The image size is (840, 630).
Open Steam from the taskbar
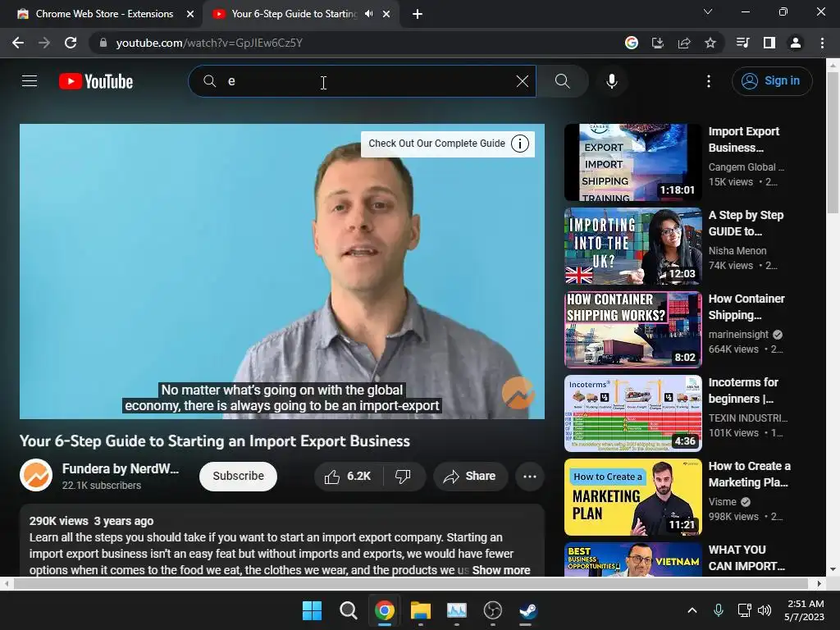529,610
